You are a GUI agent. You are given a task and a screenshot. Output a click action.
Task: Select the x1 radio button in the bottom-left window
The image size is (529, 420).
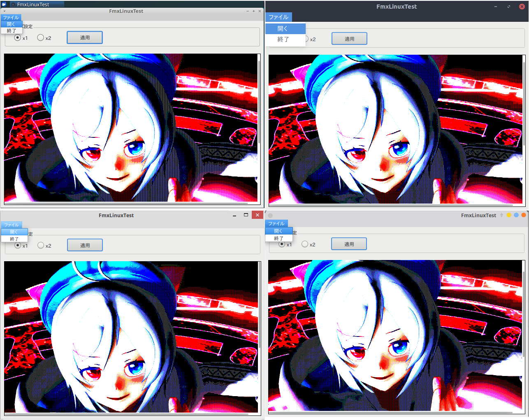(18, 245)
